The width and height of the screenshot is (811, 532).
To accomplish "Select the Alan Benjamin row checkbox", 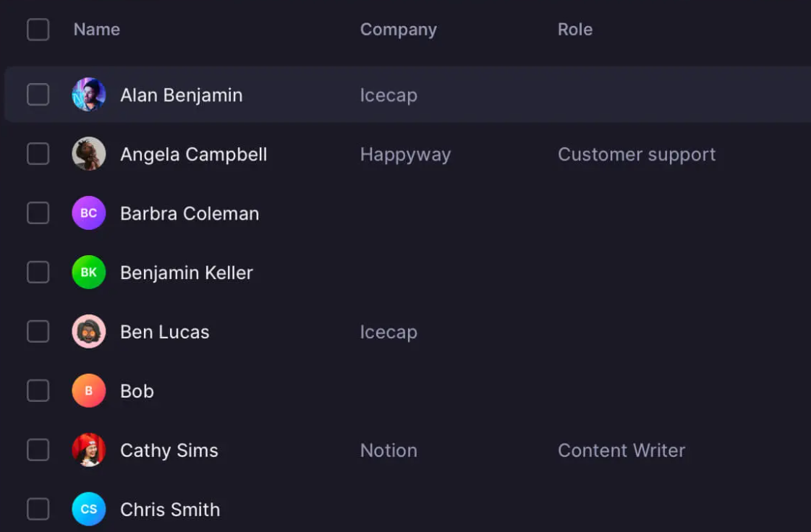I will click(x=38, y=95).
